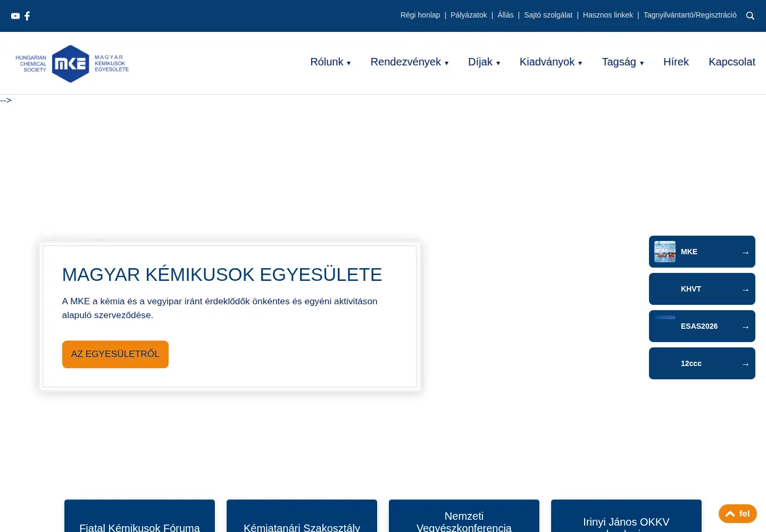
Task: Visit the Sajtó szolgálat link
Action: pos(548,15)
